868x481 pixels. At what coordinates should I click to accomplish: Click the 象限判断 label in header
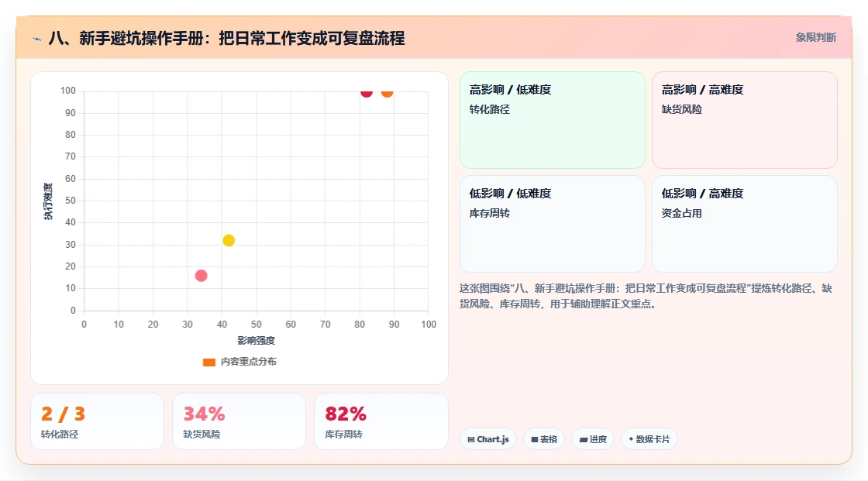click(x=815, y=38)
